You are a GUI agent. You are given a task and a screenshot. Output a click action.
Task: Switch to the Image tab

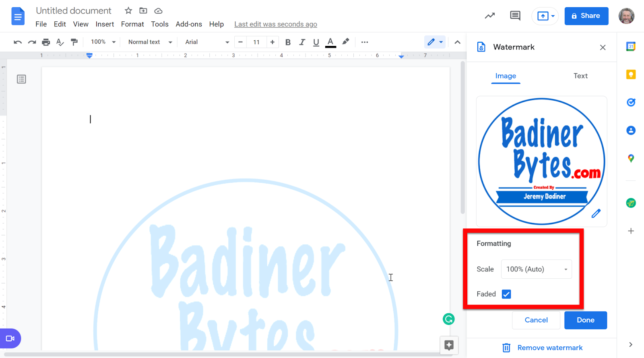pos(506,76)
